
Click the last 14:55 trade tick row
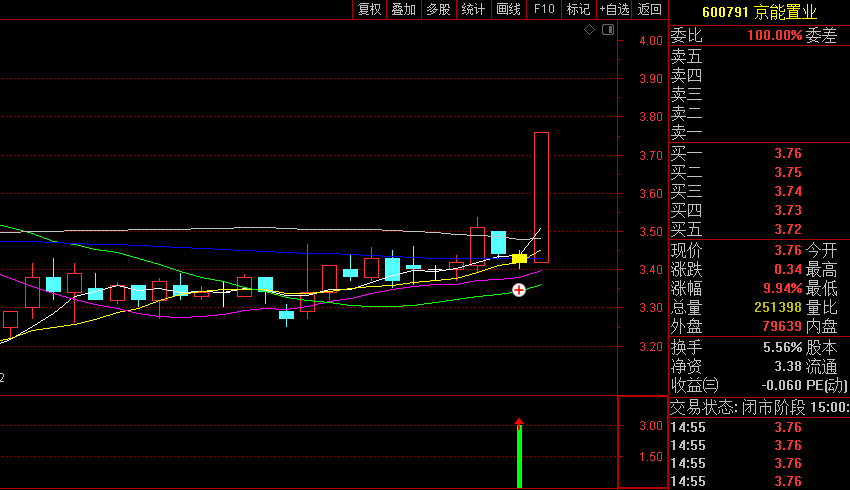(759, 481)
